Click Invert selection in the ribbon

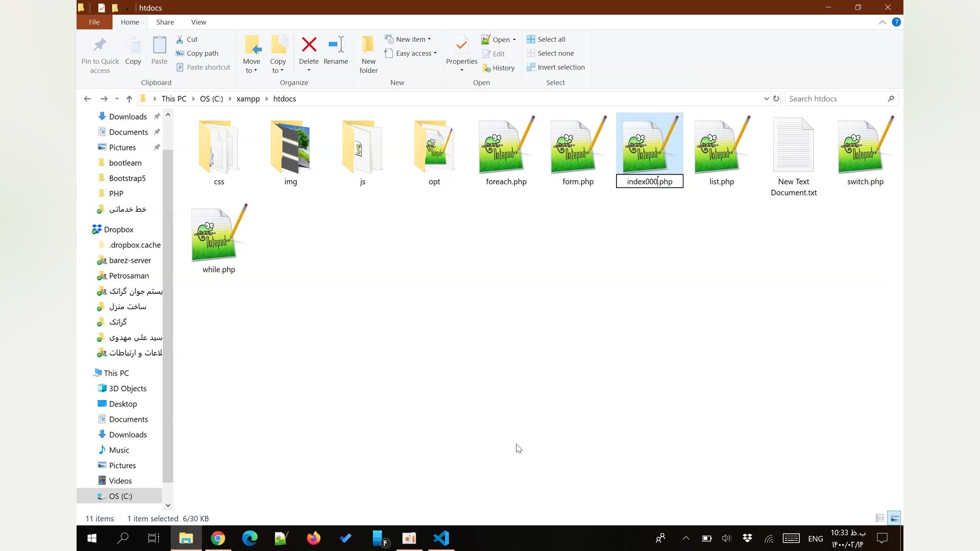(x=556, y=67)
